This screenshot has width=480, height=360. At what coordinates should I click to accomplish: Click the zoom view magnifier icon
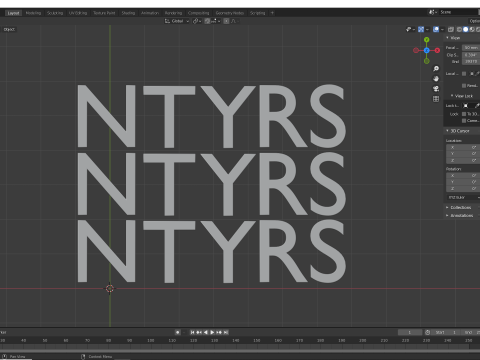pos(436,69)
